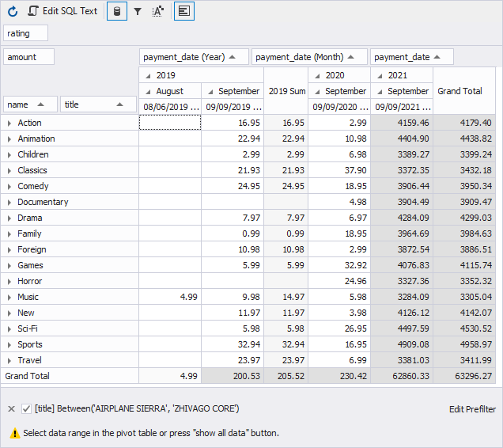The height and width of the screenshot is (448, 503).
Task: Expand the Sci-Fi category row
Action: pyautogui.click(x=9, y=328)
